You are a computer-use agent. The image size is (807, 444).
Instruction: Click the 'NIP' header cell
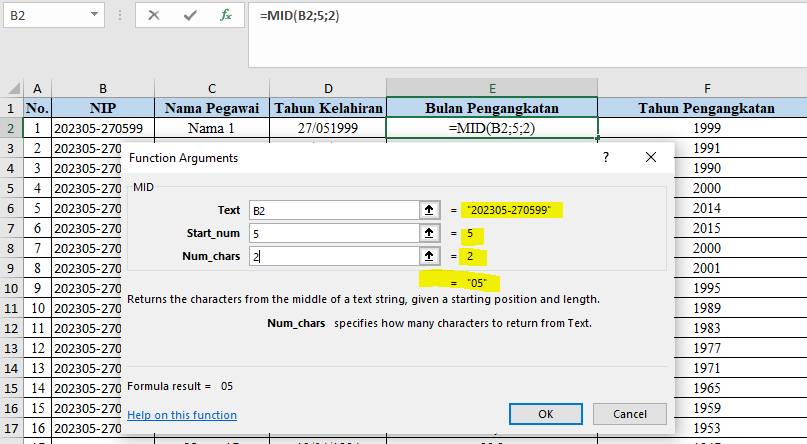[x=103, y=108]
